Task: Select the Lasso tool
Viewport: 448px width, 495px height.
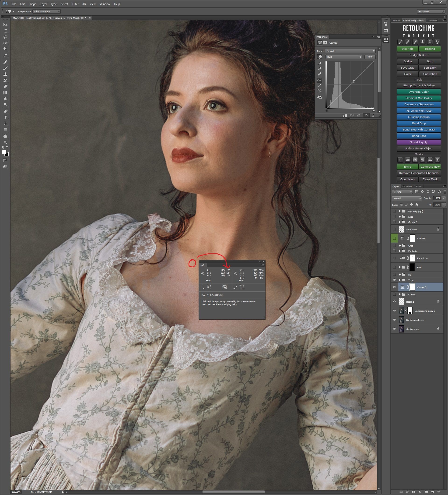Action: coord(5,37)
